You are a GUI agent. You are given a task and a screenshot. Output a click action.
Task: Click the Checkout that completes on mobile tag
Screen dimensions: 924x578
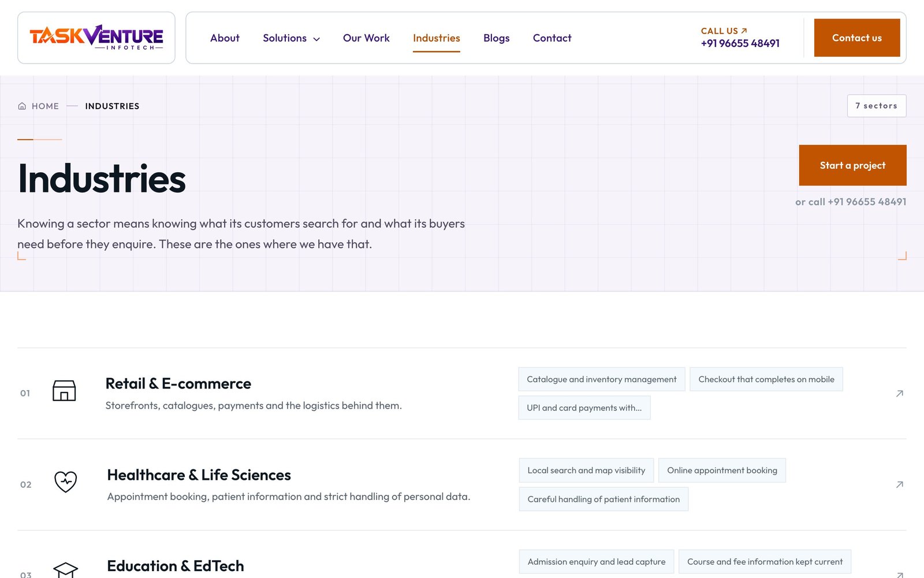click(x=766, y=379)
